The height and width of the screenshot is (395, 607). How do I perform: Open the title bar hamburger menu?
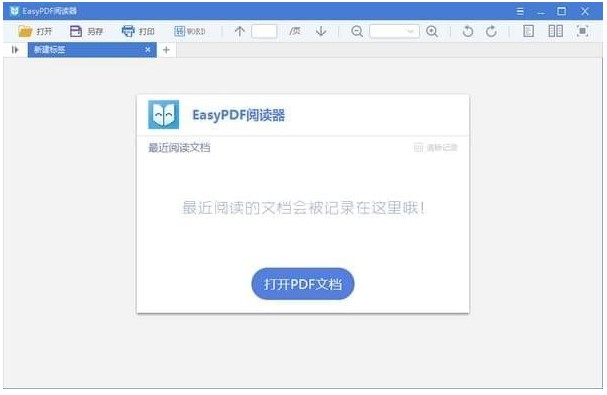tap(520, 11)
